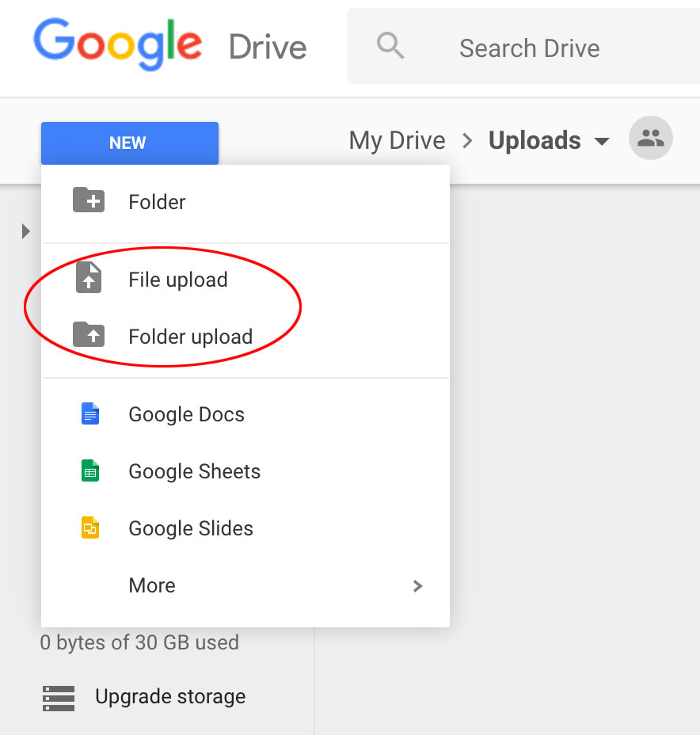Select the File upload menu item

(177, 280)
